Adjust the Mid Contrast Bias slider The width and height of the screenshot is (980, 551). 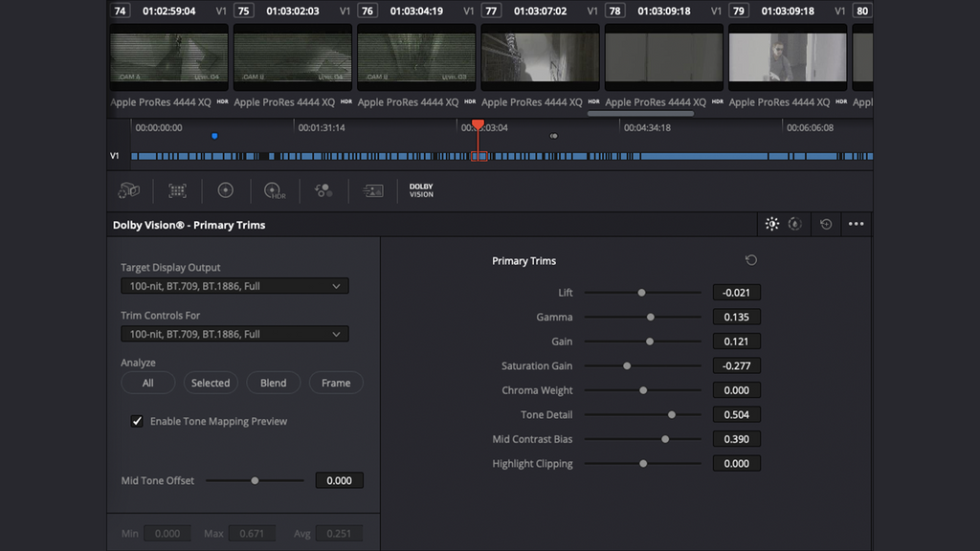pyautogui.click(x=665, y=438)
